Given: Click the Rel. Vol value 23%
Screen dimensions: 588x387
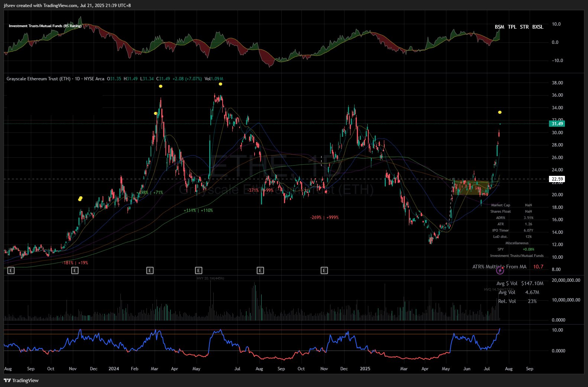Looking at the screenshot, I should point(532,301).
